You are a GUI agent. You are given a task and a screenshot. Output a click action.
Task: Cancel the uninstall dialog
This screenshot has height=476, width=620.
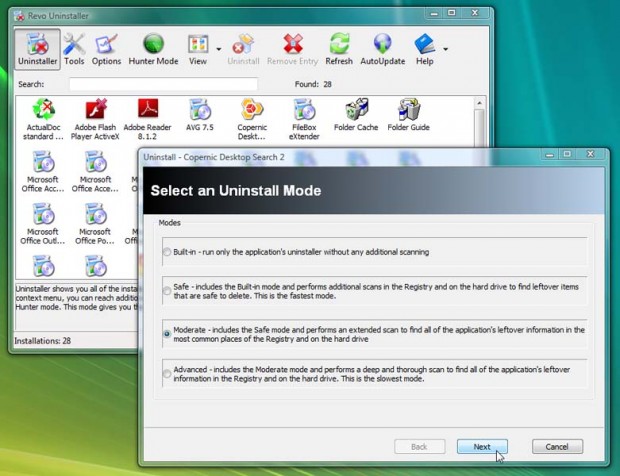557,447
